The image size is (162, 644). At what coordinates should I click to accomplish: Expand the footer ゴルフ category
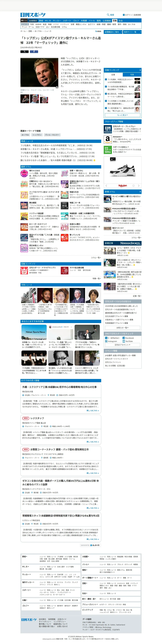pyautogui.click(x=25, y=605)
